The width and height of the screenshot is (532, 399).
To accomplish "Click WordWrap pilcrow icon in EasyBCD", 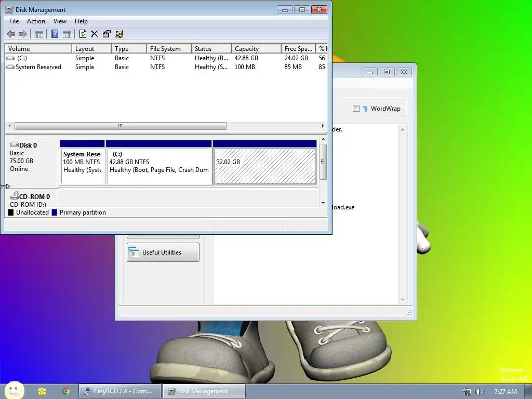I will (x=365, y=109).
